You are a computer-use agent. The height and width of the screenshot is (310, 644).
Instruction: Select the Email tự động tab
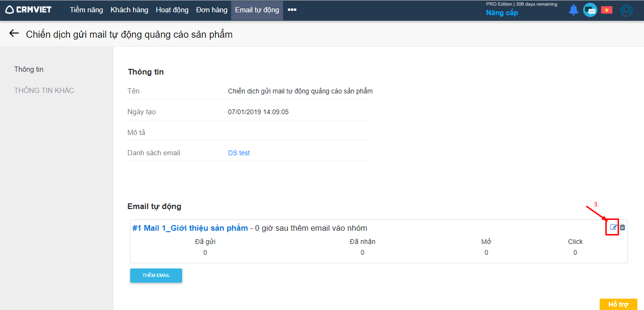pos(257,10)
